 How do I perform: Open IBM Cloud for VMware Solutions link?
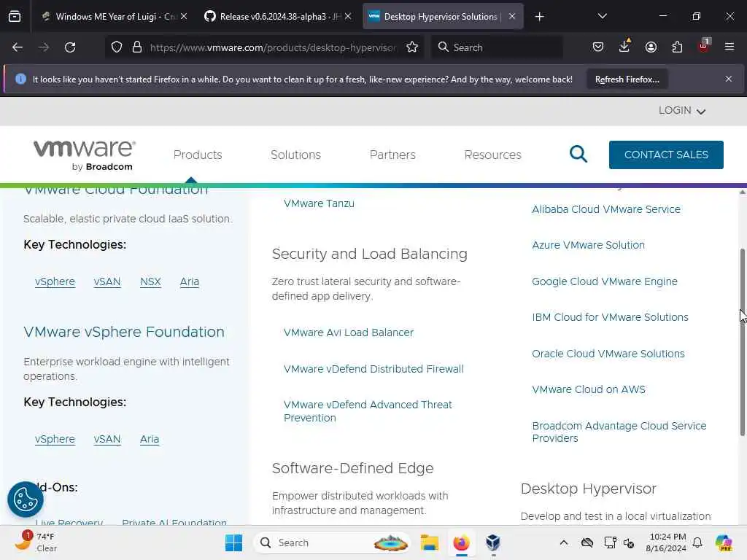point(611,317)
